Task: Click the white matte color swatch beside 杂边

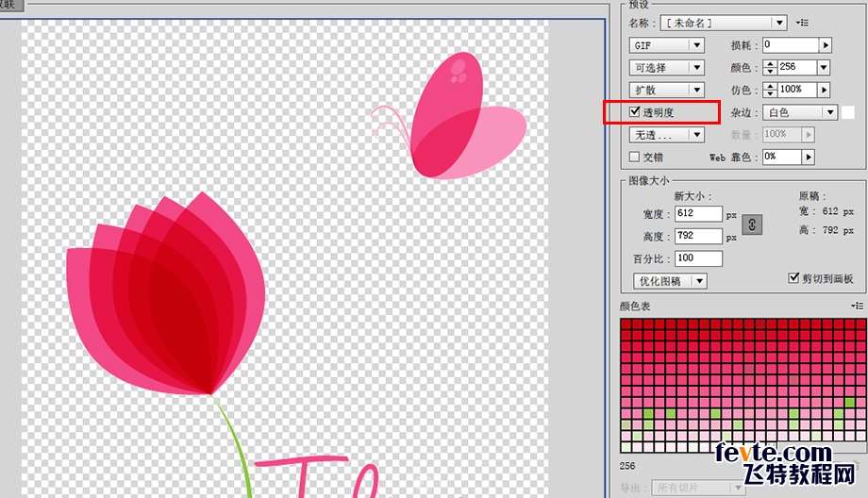Action: (x=848, y=112)
